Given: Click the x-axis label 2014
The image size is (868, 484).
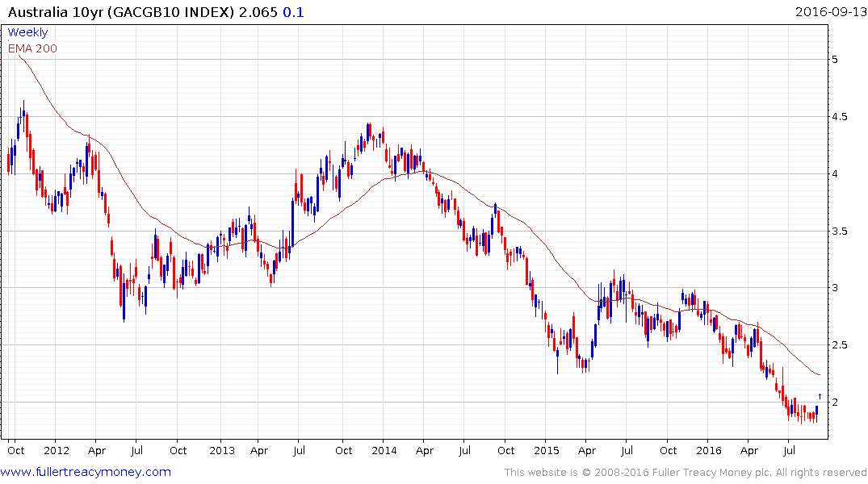Looking at the screenshot, I should click(x=384, y=450).
